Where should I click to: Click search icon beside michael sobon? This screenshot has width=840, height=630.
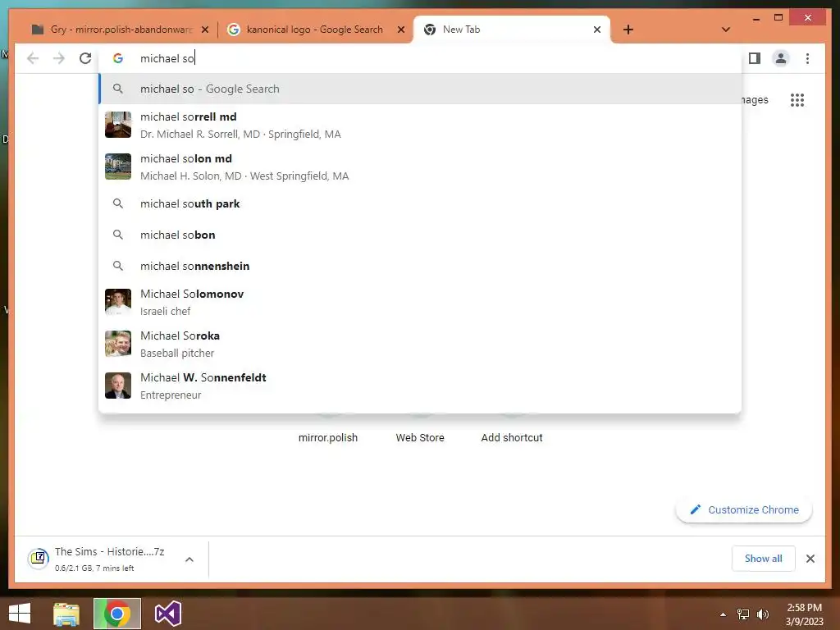[x=118, y=235]
